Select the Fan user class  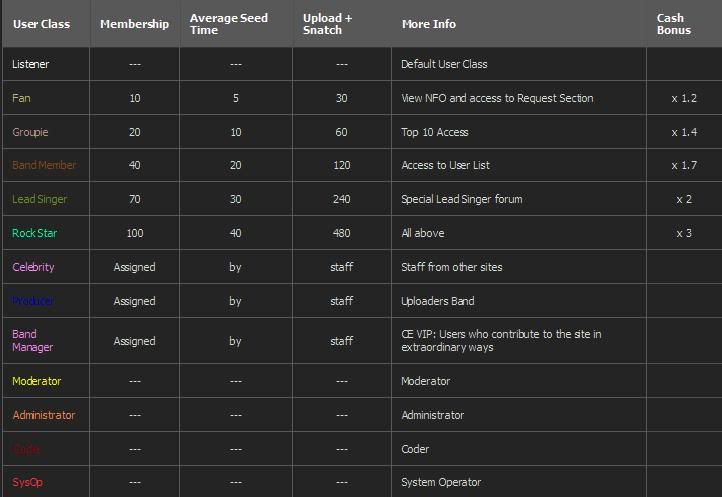tap(21, 98)
